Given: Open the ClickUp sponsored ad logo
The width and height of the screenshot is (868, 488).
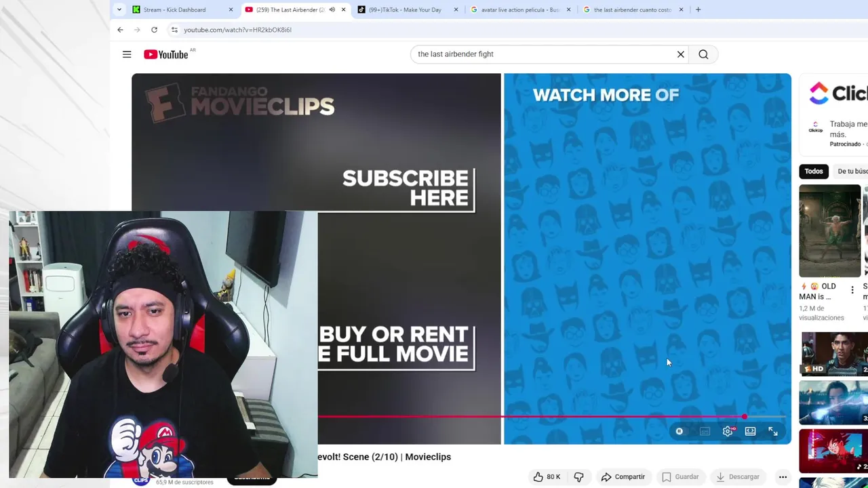Looking at the screenshot, I should point(838,93).
